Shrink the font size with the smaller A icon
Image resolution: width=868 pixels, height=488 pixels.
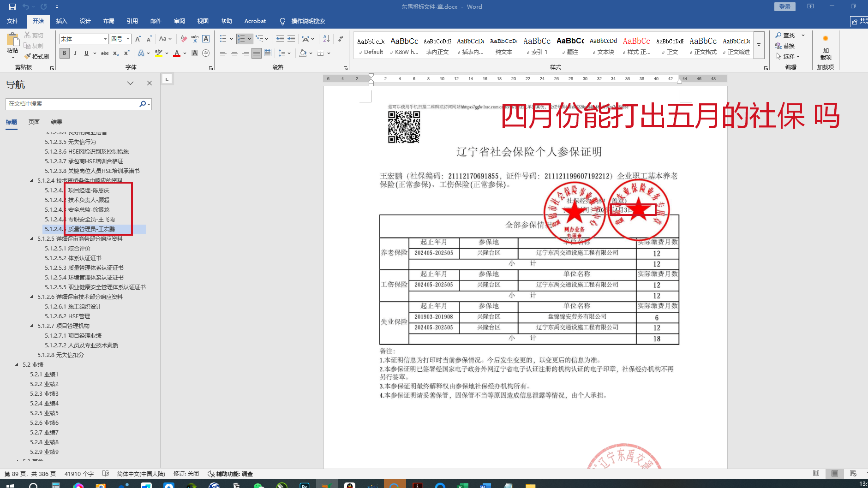point(149,39)
